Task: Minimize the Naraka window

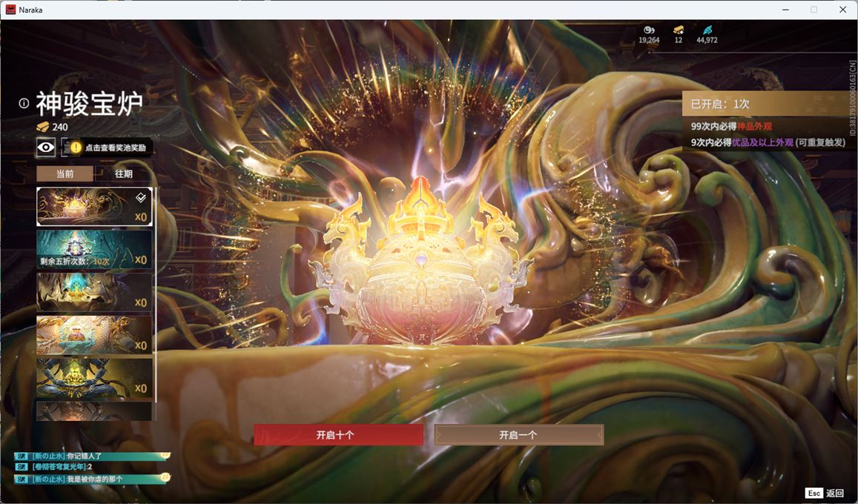Action: (786, 10)
